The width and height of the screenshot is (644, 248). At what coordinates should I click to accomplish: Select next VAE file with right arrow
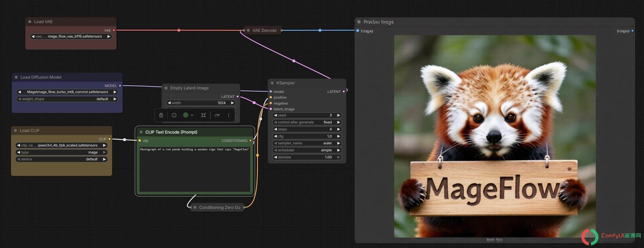click(109, 36)
